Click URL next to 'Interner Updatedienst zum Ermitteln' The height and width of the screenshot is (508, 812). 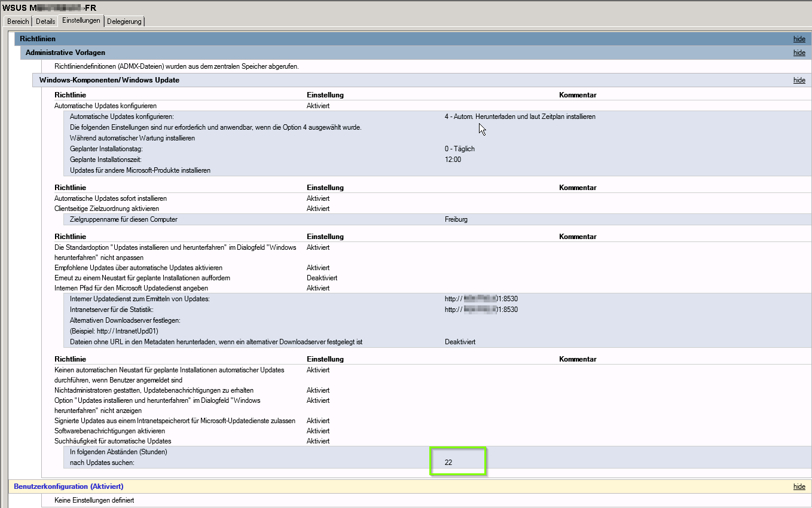[x=481, y=299]
